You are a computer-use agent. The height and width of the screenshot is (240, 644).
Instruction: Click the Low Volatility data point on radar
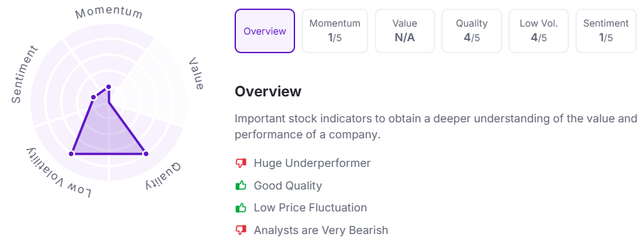(x=72, y=154)
